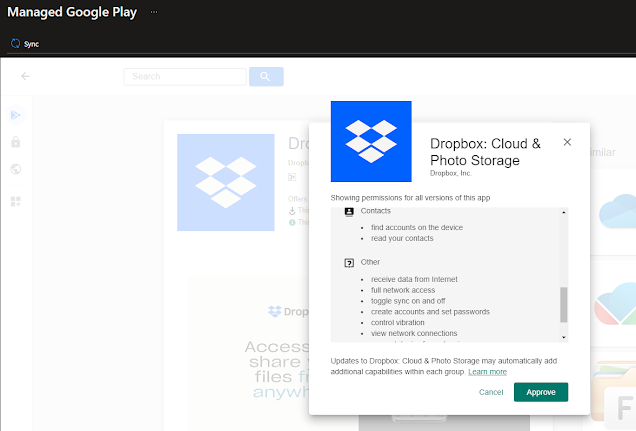Screen dimensions: 636x431
Task: Click 'create accounts and set passwords' text
Action: click(x=430, y=312)
